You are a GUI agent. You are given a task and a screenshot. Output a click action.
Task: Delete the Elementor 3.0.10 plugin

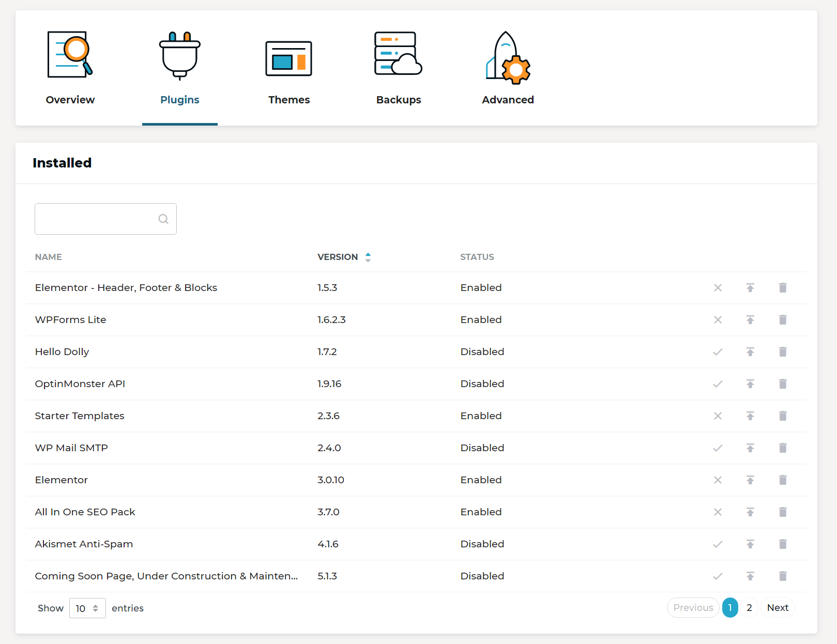[783, 480]
